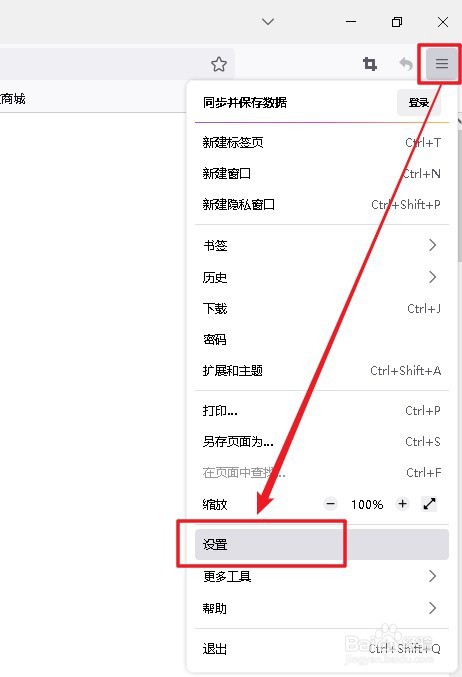462x677 pixels.
Task: Open 下载 downloads entry
Action: click(322, 308)
